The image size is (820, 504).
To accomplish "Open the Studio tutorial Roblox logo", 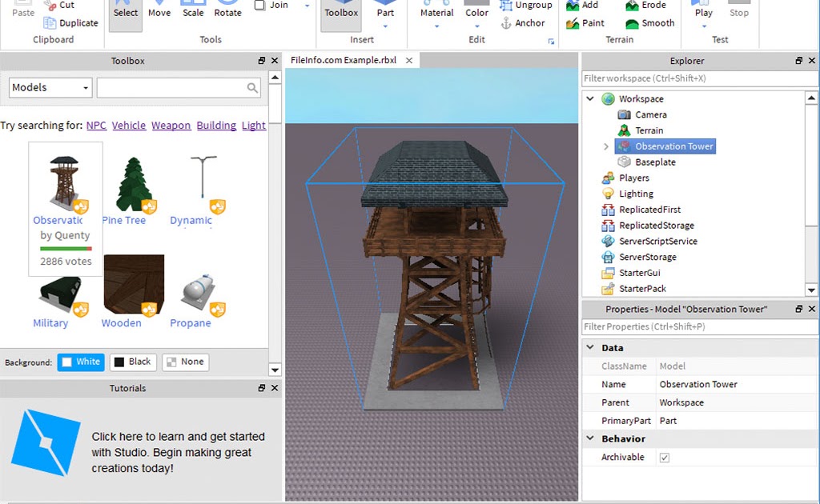I will click(46, 443).
